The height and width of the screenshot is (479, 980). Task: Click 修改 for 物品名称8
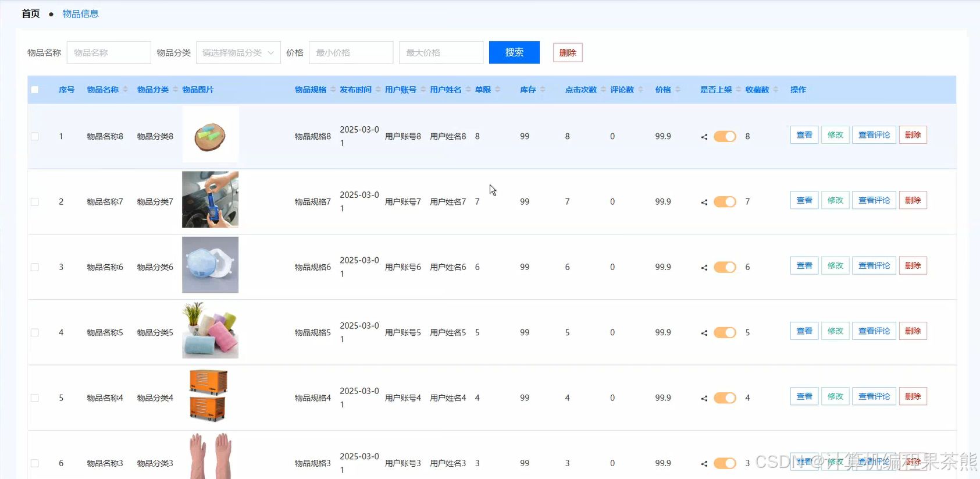tap(835, 135)
